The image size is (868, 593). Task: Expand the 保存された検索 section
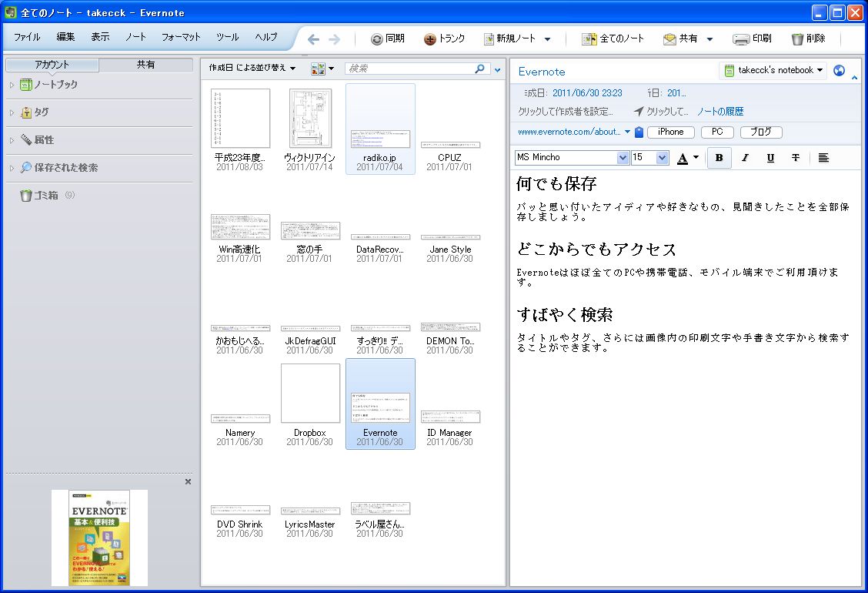(12, 168)
